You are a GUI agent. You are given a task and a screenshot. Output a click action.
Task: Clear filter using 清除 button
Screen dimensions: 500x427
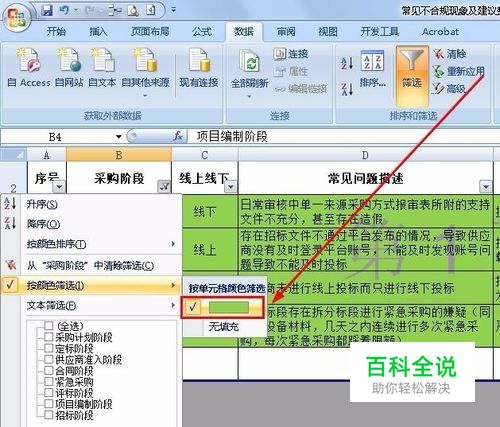(x=449, y=54)
